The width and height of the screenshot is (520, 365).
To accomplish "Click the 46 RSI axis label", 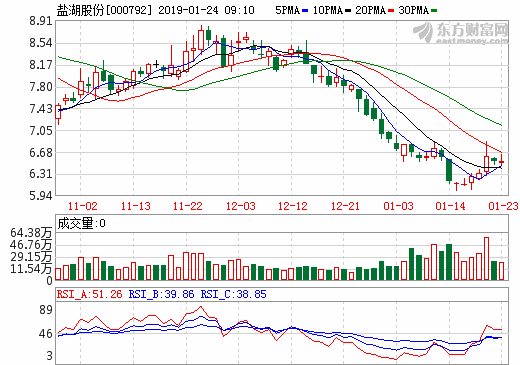I will 46,334.
